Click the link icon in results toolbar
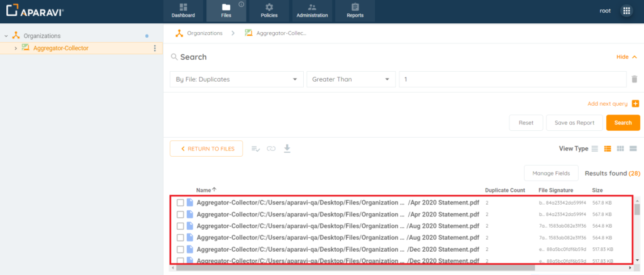Screen dimensions: 644x275 point(271,149)
